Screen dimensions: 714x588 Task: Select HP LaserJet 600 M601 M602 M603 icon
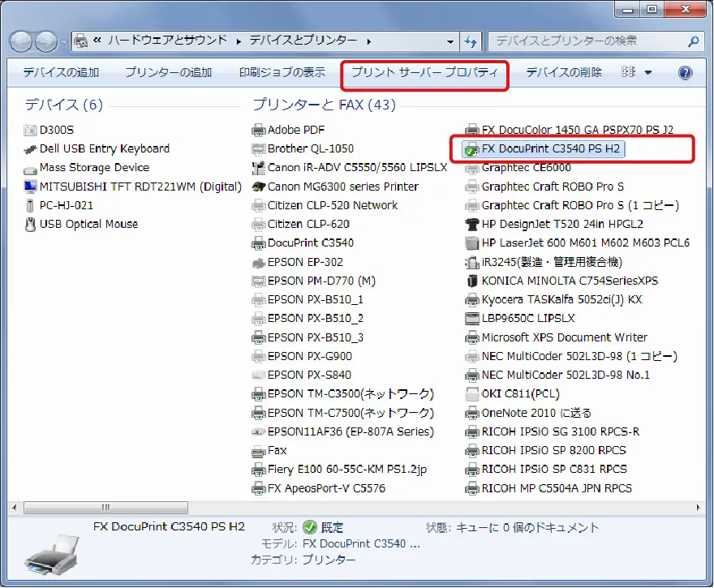pos(471,243)
